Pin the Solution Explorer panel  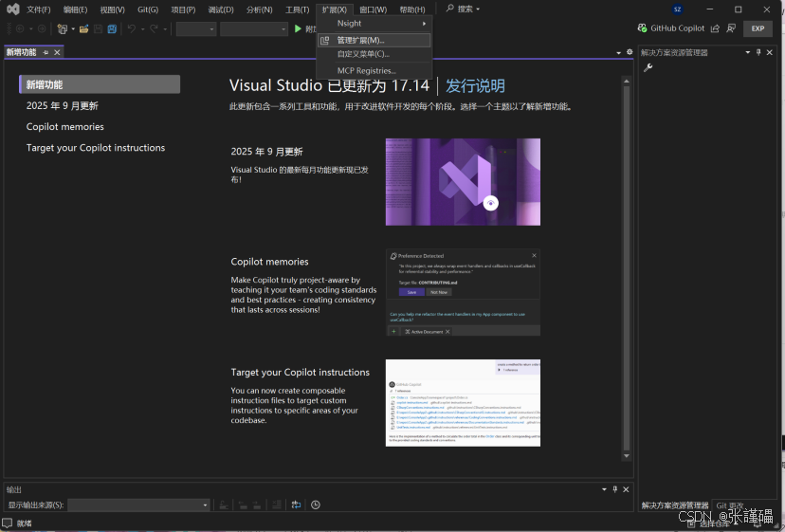pyautogui.click(x=758, y=52)
